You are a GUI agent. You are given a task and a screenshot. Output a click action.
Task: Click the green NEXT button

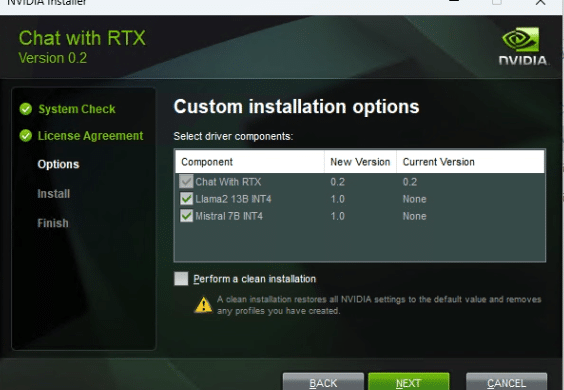(409, 382)
